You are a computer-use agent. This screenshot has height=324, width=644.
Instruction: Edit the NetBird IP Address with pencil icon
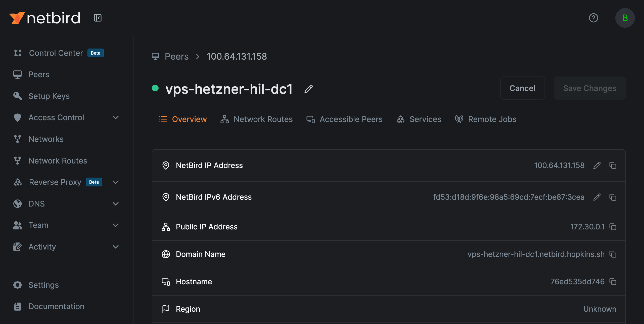tap(597, 165)
